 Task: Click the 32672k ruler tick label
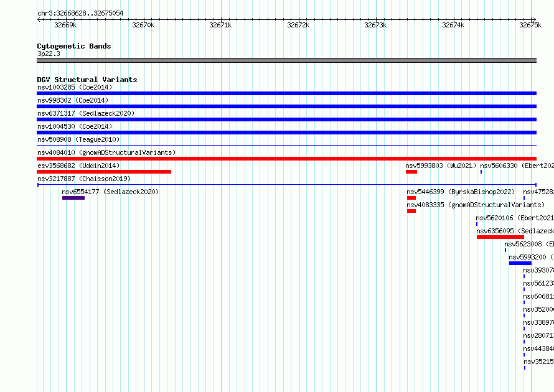[x=298, y=25]
